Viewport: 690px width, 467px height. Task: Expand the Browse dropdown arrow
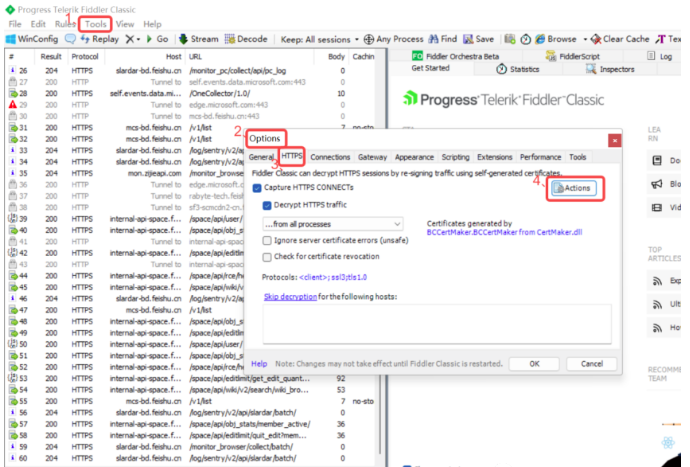585,40
